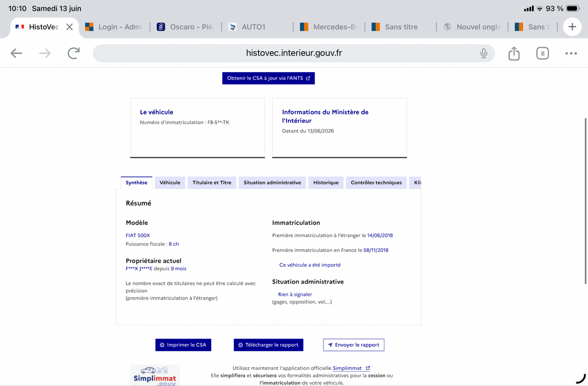Click the French registration date 08/11/2018
588x386 pixels.
pyautogui.click(x=376, y=250)
